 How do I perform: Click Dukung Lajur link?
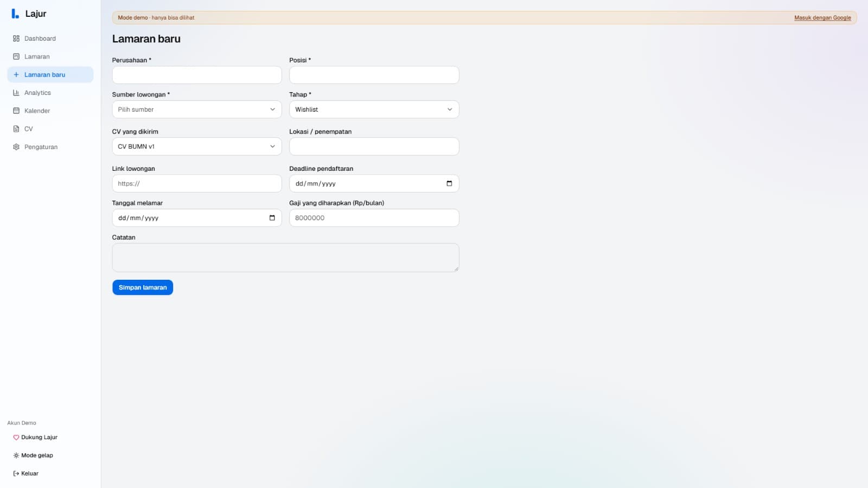(35, 438)
